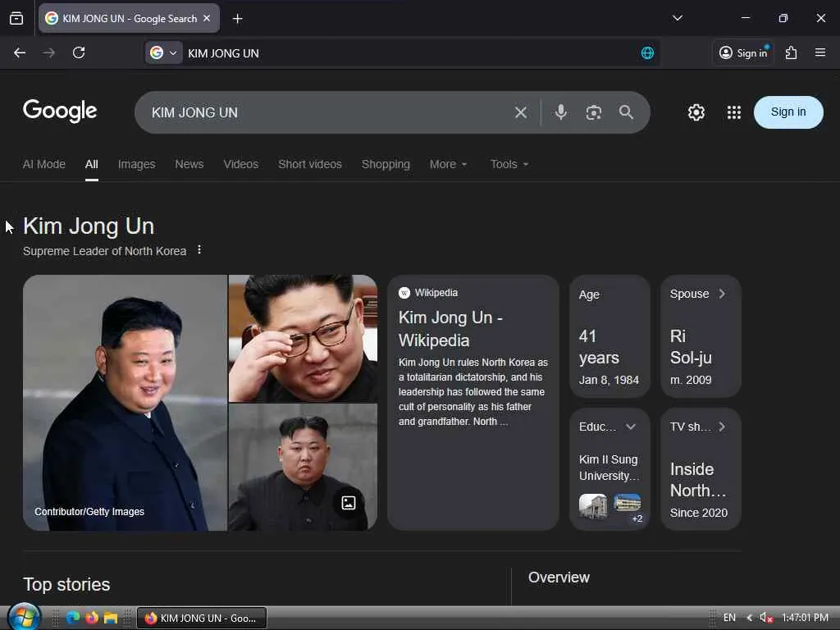Search by image using the lens icon

(594, 112)
